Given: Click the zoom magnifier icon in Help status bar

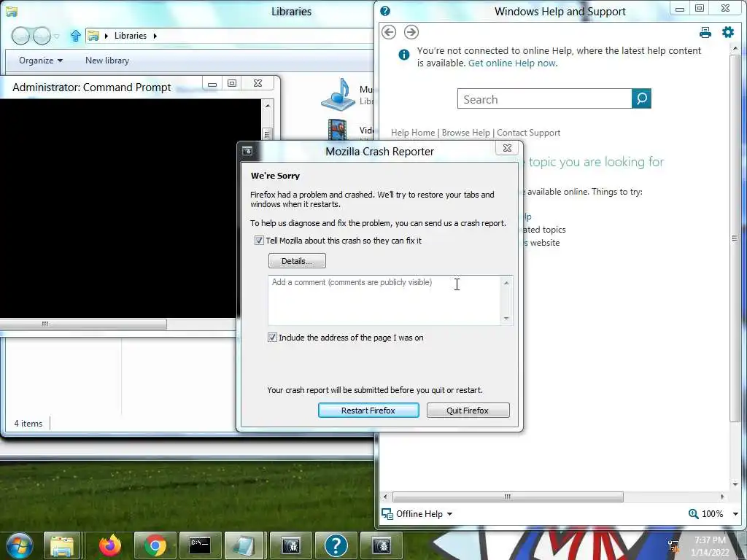Looking at the screenshot, I should [x=694, y=514].
